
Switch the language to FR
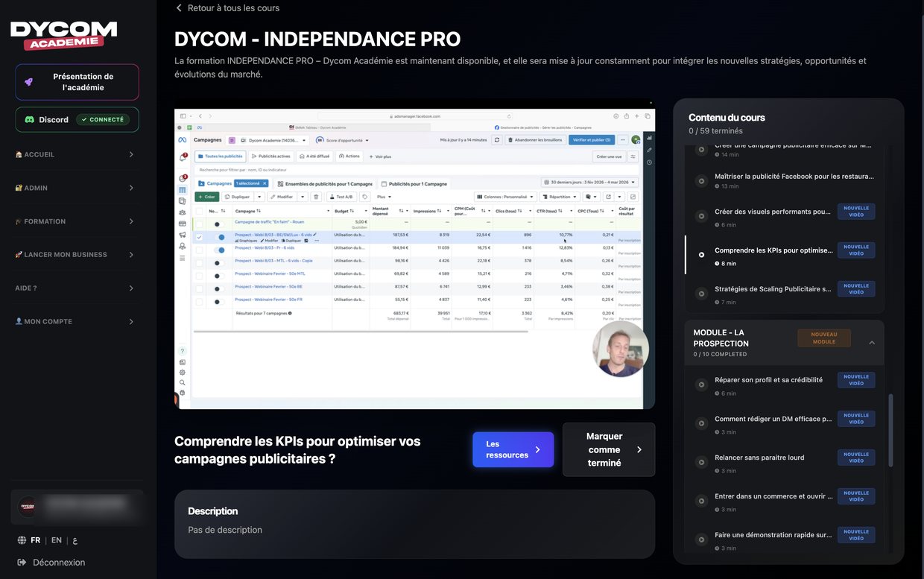36,540
